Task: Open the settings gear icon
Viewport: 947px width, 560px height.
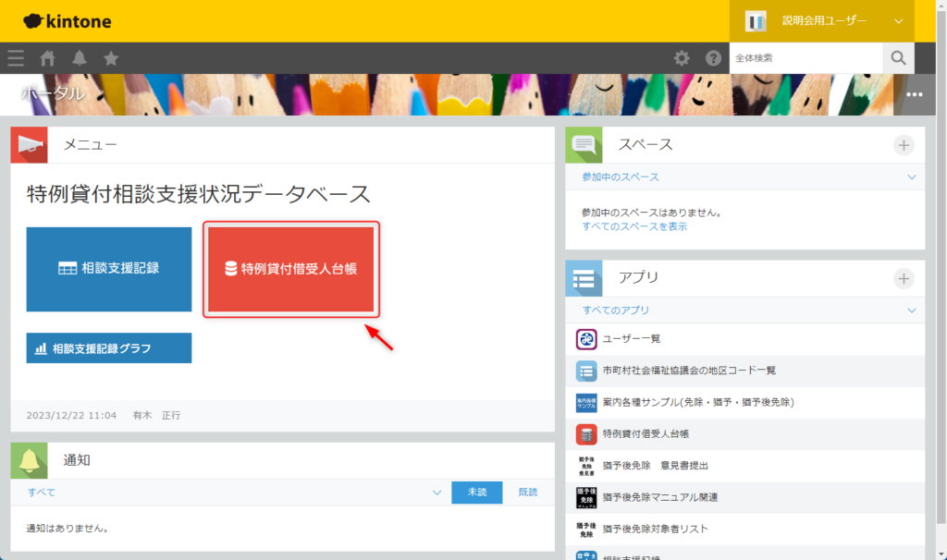Action: tap(682, 58)
